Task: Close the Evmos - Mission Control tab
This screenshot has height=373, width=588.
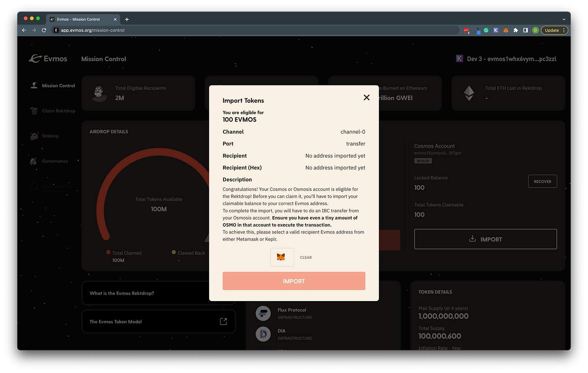Action: [x=115, y=19]
